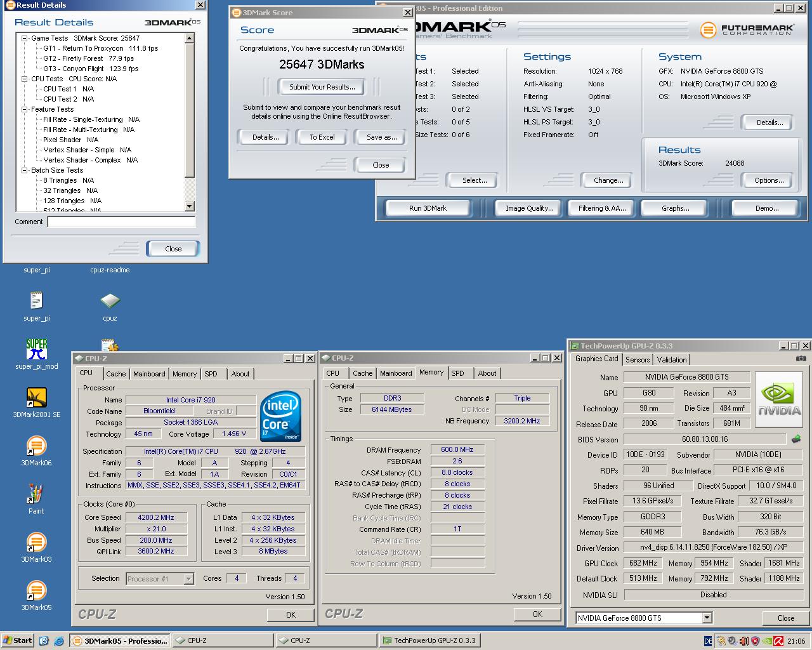Open Internet Explorer from quick launch
This screenshot has height=650, width=812.
[x=59, y=640]
